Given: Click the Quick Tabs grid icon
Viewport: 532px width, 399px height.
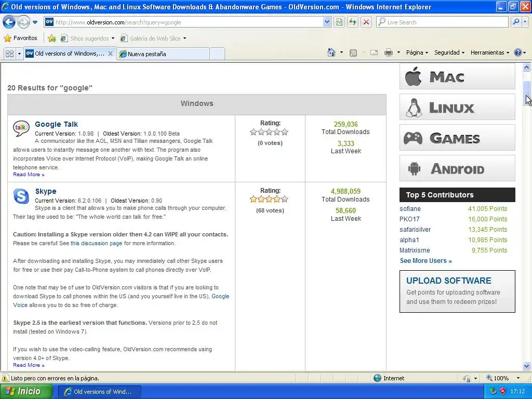Looking at the screenshot, I should coord(10,54).
